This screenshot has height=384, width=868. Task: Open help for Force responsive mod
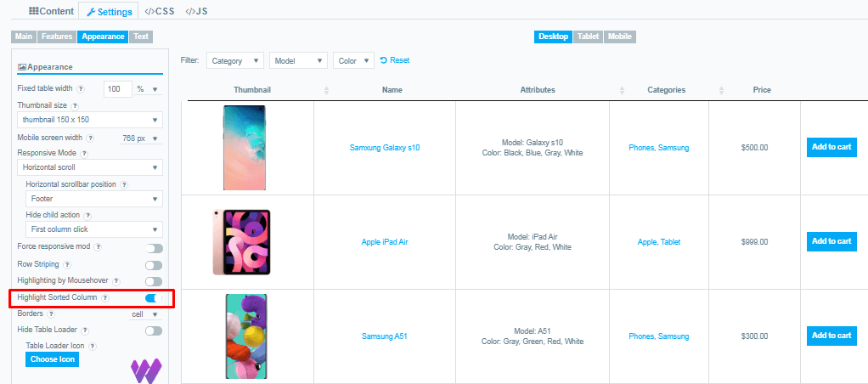pyautogui.click(x=98, y=246)
